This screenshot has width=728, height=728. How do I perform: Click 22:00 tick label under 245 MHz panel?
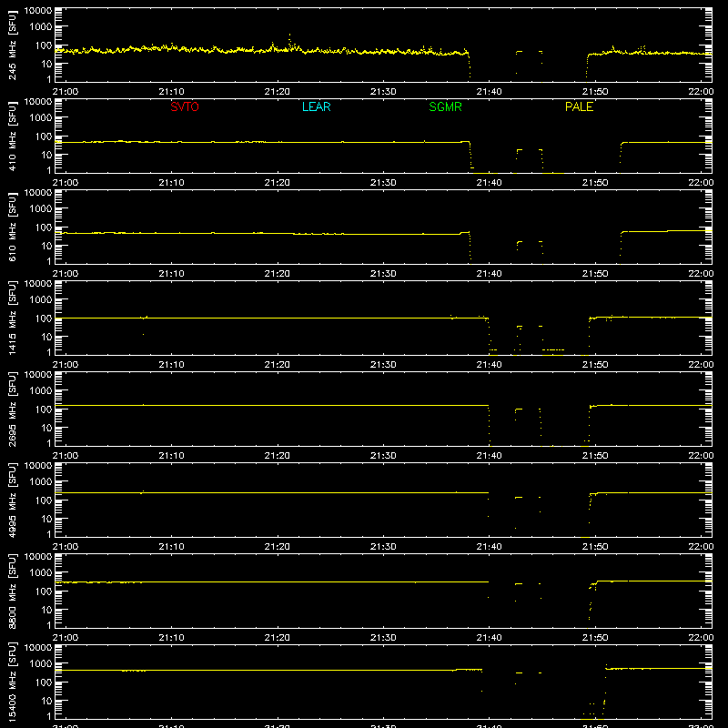tap(701, 92)
